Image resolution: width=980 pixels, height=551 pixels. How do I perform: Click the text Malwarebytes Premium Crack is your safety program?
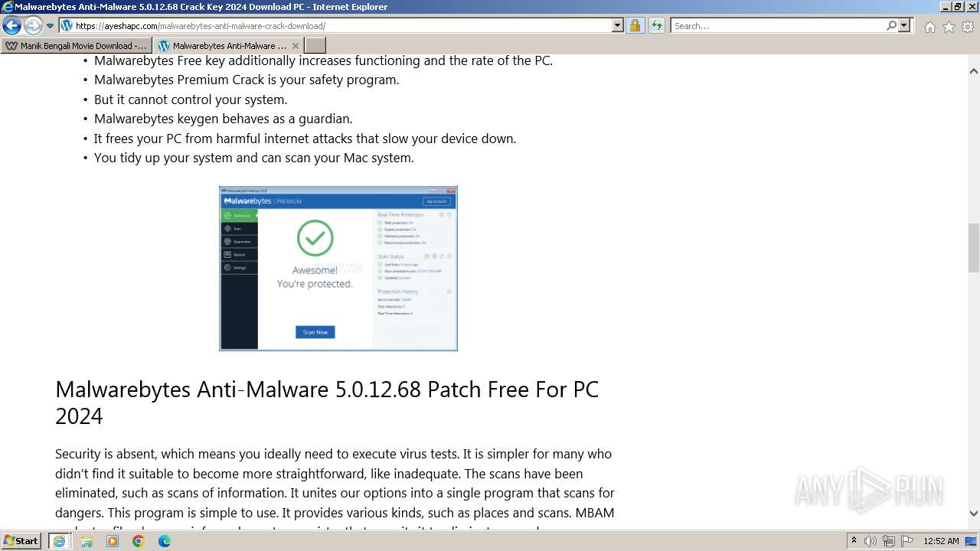coord(247,80)
